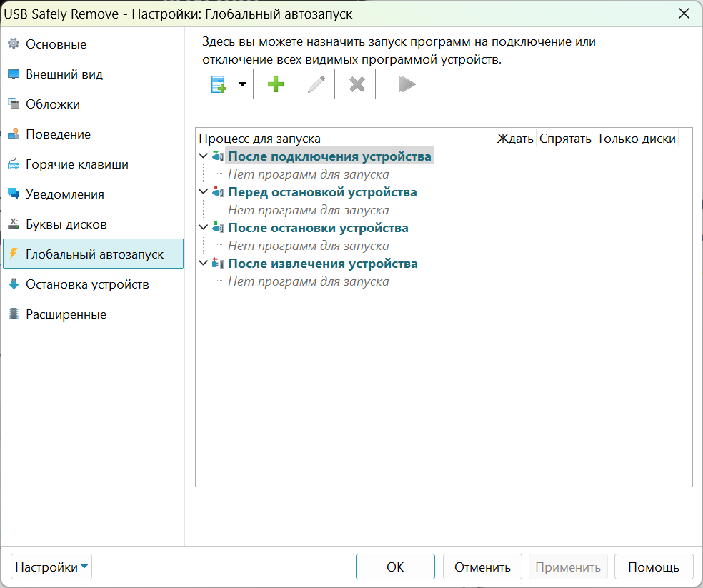Collapse the После подключения устройства group
Viewport: 703px width, 588px height.
click(203, 156)
